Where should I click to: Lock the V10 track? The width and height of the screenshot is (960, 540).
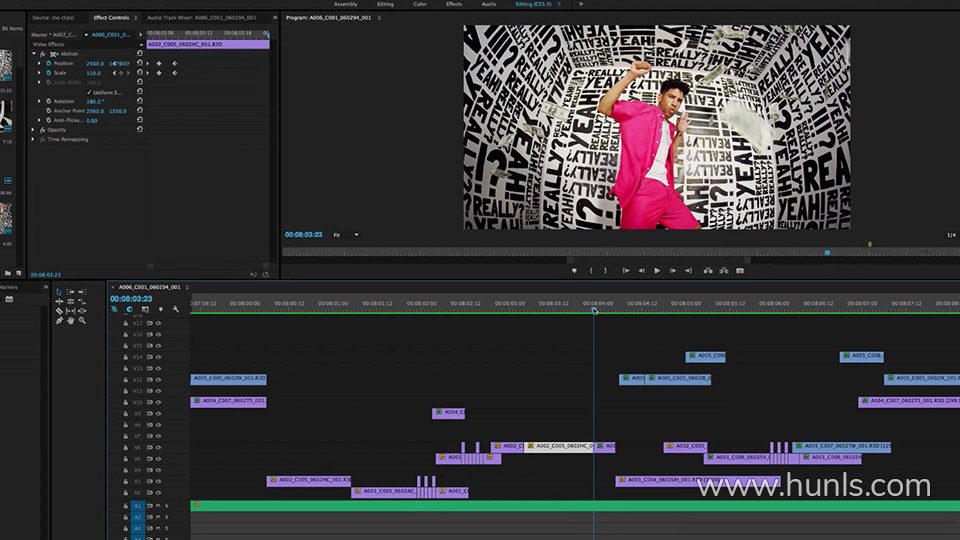click(126, 402)
